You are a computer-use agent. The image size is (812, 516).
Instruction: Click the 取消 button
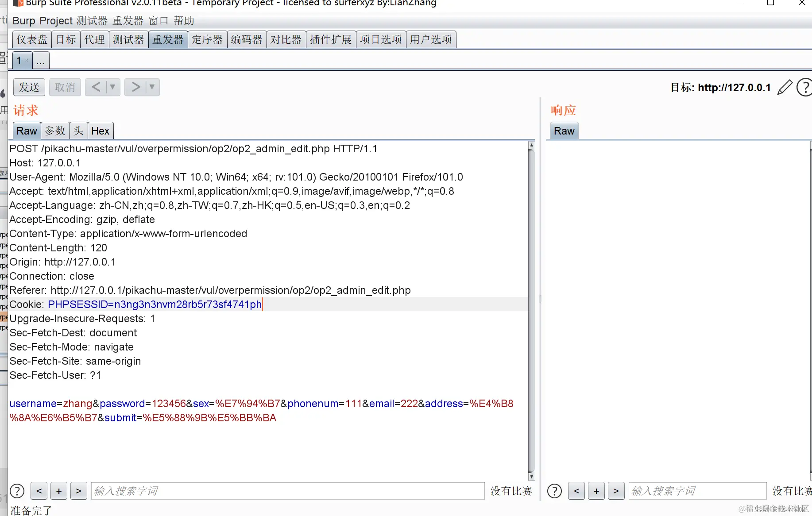pyautogui.click(x=65, y=87)
